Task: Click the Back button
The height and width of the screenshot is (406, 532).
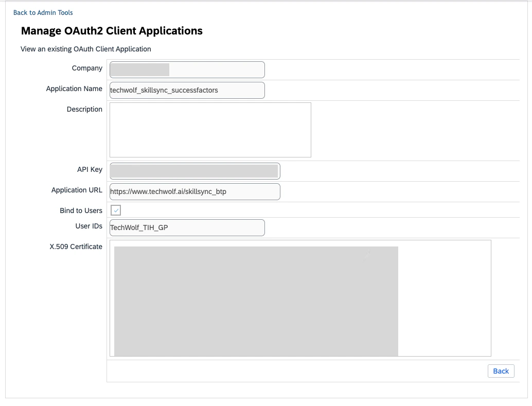Action: (500, 370)
